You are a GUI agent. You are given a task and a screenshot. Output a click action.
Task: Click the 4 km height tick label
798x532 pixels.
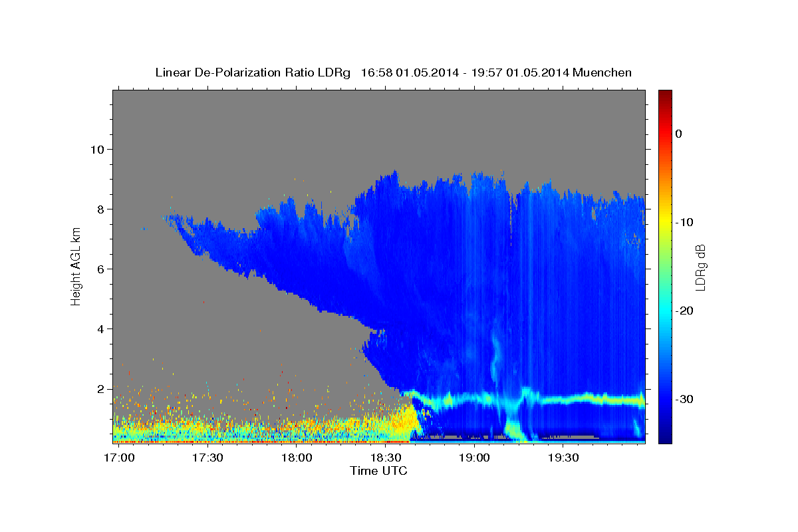pyautogui.click(x=100, y=329)
